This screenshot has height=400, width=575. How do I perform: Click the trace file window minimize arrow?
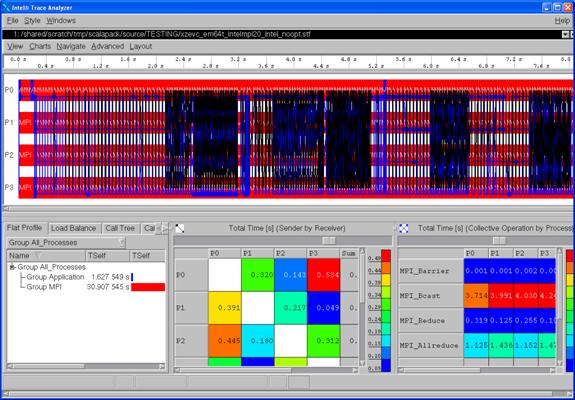point(565,34)
